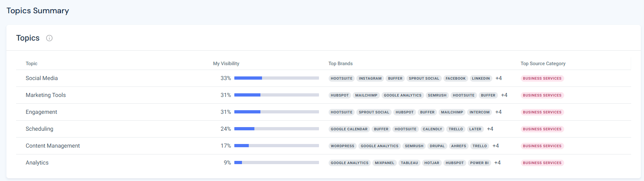Click Drupal brand tag
The image size is (644, 181).
[437, 146]
